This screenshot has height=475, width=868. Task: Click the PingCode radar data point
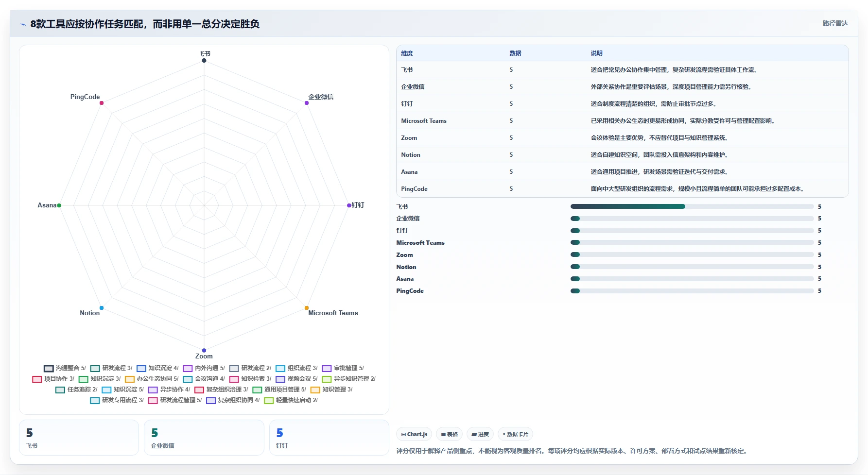click(x=102, y=103)
